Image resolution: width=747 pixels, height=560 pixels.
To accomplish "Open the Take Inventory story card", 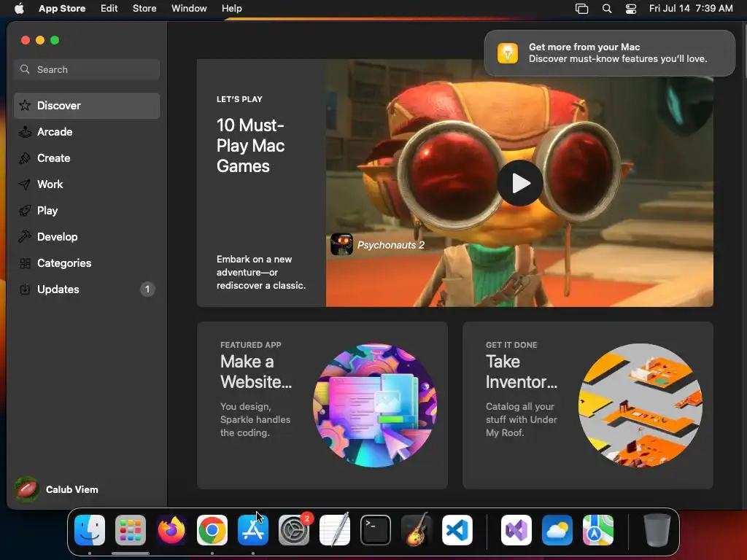I will 588,405.
